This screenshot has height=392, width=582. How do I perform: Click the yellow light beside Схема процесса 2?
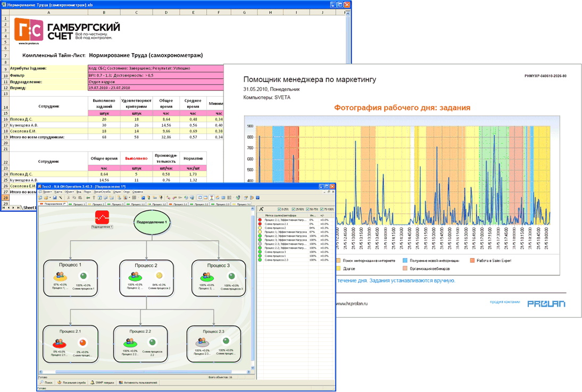(x=260, y=228)
